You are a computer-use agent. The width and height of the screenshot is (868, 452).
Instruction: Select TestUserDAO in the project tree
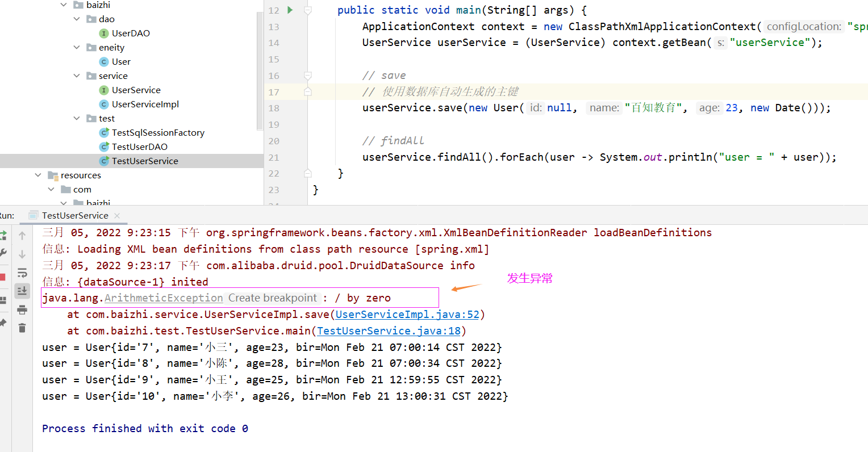tap(140, 147)
